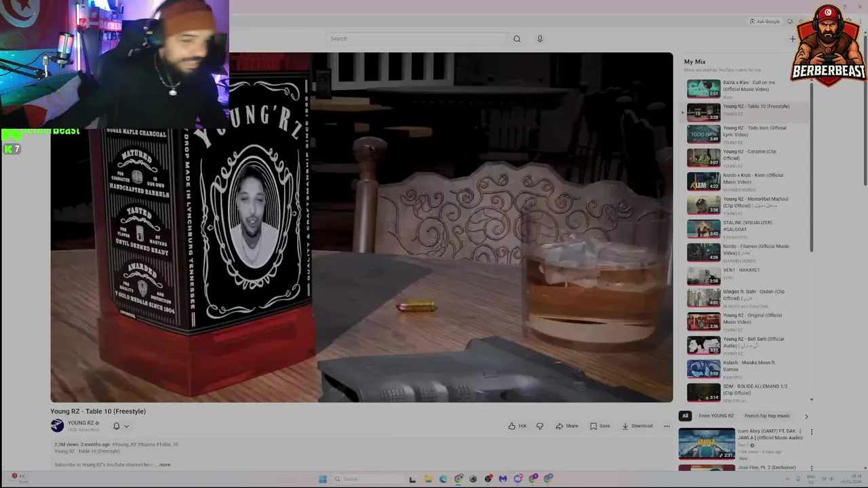Activate voice search microphone icon
Screen dimensions: 868x488
tap(540, 39)
